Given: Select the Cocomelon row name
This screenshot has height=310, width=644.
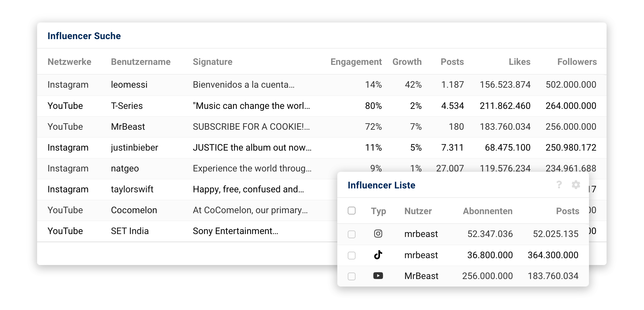Looking at the screenshot, I should coord(134,210).
